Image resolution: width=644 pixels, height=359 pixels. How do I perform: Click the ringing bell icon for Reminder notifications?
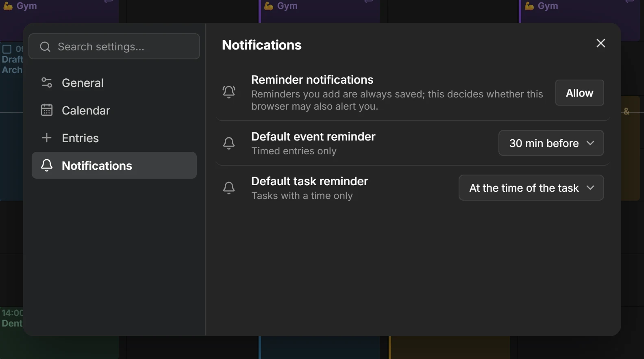pos(229,92)
